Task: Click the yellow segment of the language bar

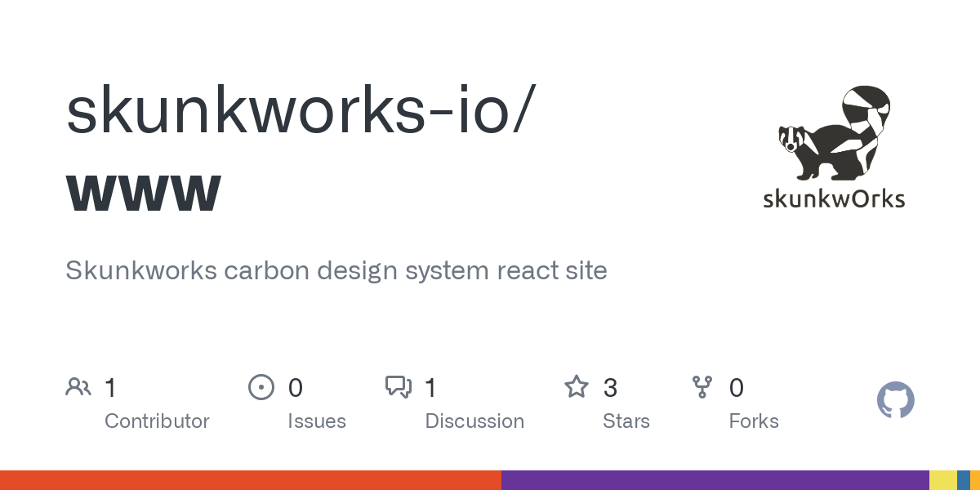Action: coord(942,480)
